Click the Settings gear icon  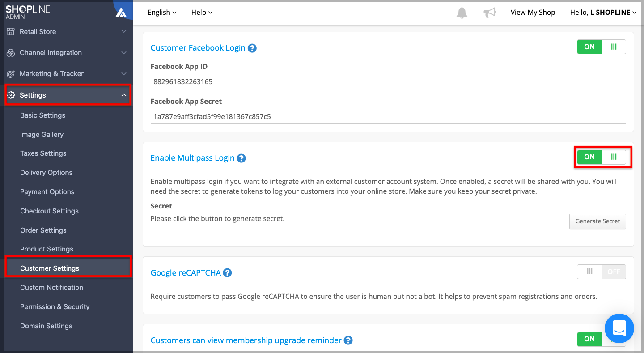[11, 95]
